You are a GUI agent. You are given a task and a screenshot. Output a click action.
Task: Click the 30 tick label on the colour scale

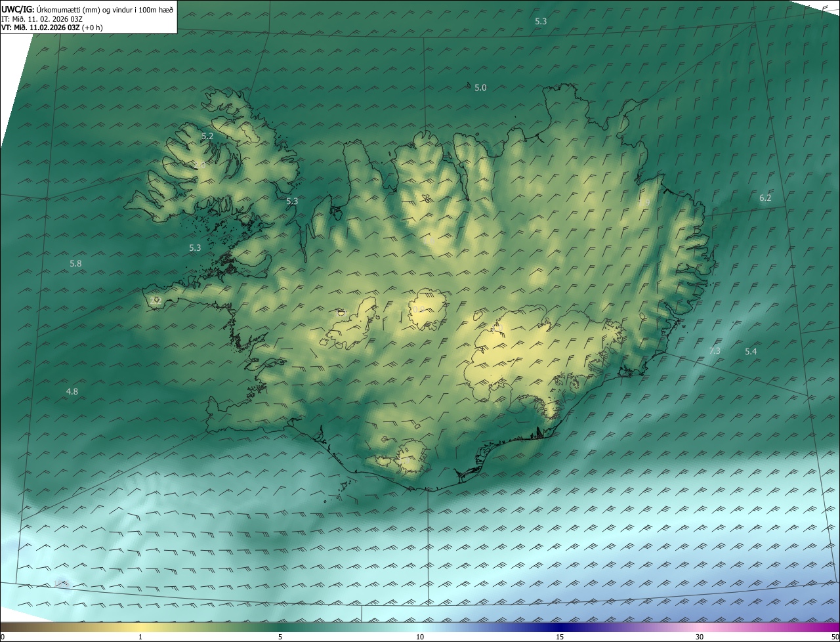tap(700, 637)
